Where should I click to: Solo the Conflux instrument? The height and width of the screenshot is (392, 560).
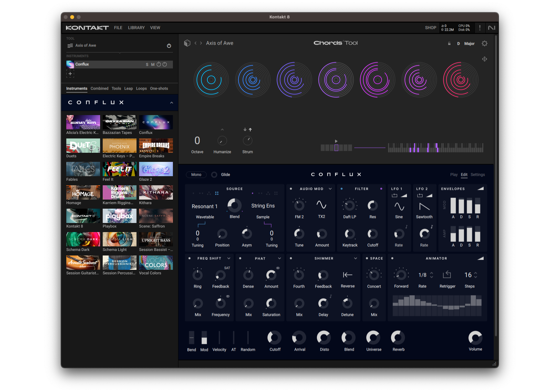click(147, 65)
